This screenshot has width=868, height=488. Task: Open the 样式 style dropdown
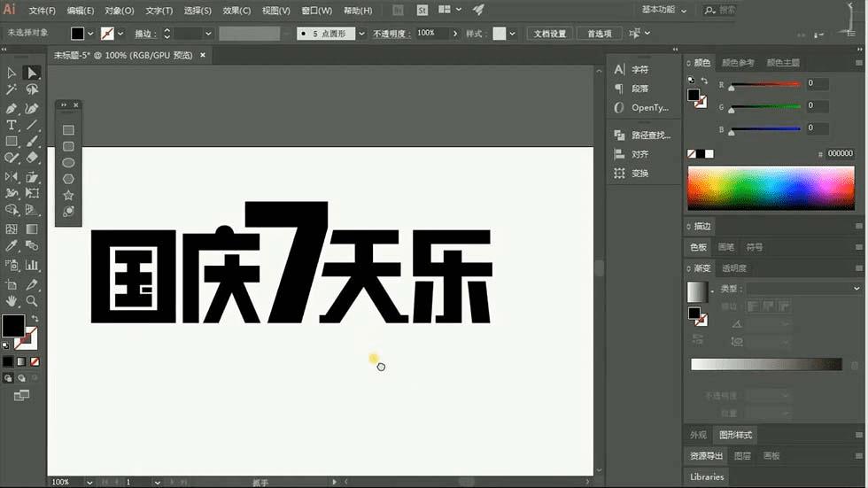pyautogui.click(x=513, y=34)
